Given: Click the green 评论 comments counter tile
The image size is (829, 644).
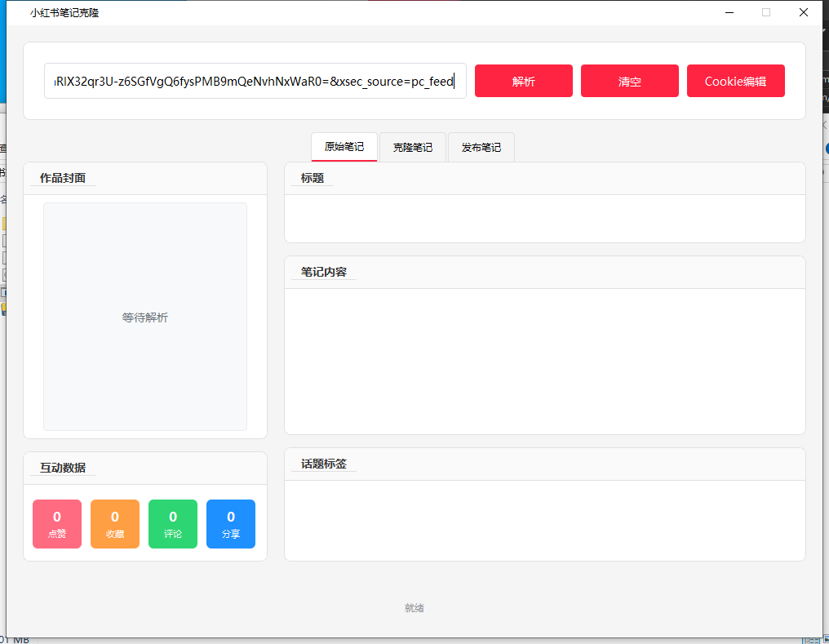Looking at the screenshot, I should click(x=172, y=523).
